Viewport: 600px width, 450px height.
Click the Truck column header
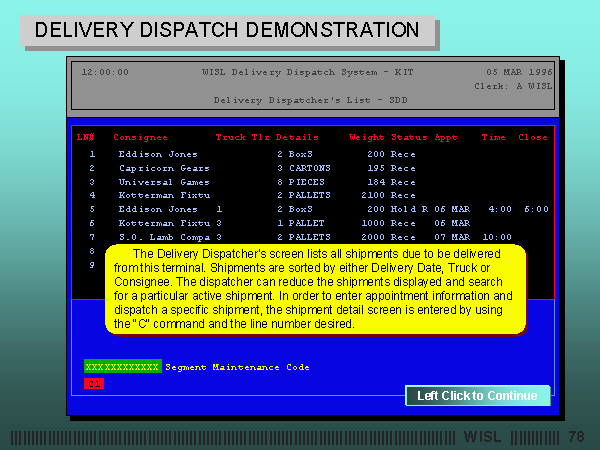[x=230, y=137]
